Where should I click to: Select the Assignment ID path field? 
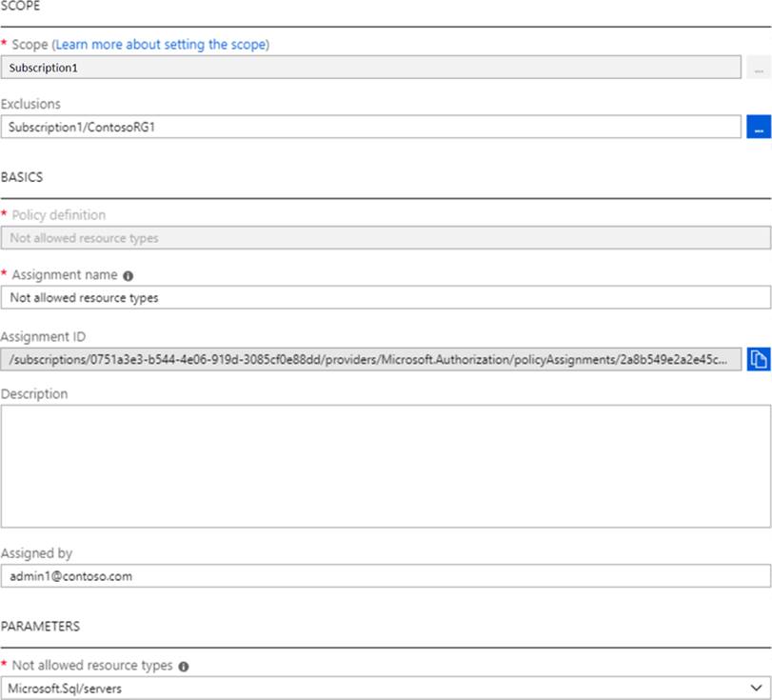(x=371, y=359)
